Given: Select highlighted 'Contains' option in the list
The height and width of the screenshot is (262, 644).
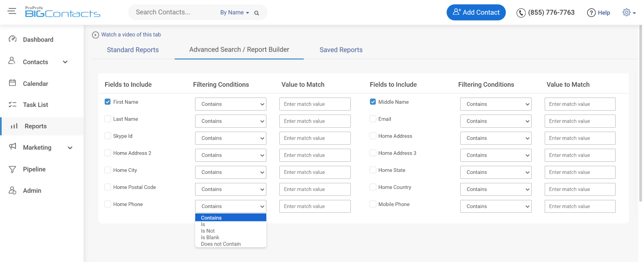Looking at the screenshot, I should [x=230, y=218].
